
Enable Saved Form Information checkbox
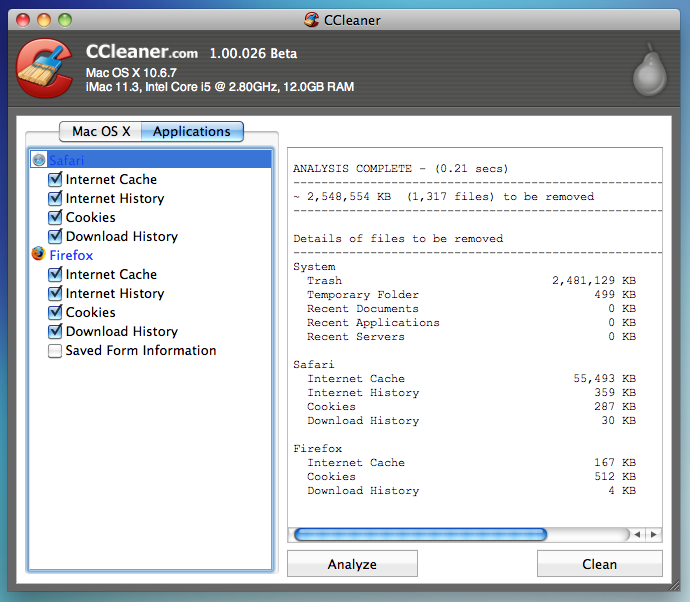[55, 351]
